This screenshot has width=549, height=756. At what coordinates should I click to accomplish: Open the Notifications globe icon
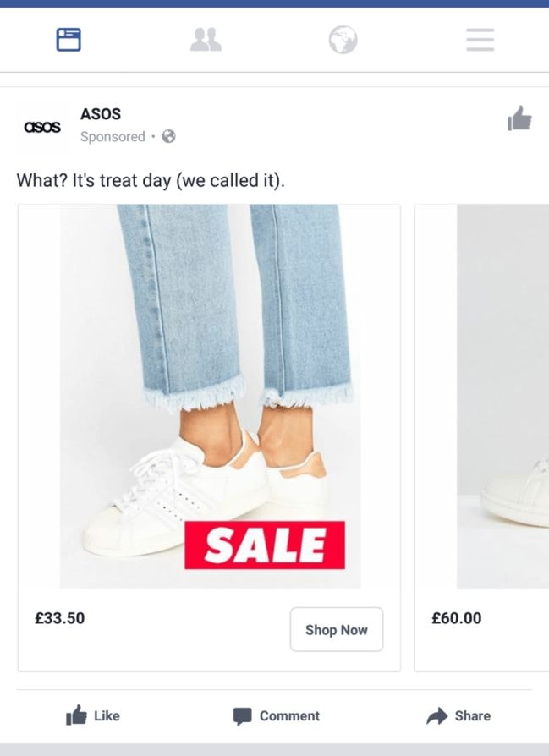343,39
